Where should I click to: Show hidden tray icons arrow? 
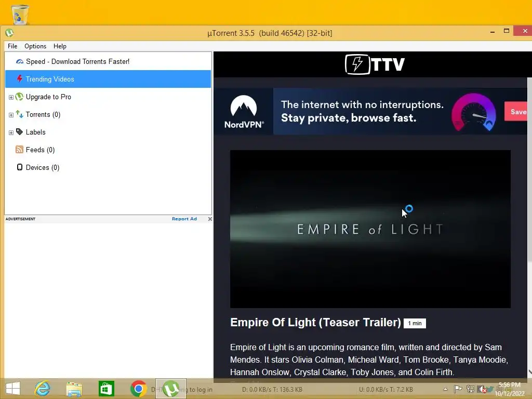[x=445, y=389]
